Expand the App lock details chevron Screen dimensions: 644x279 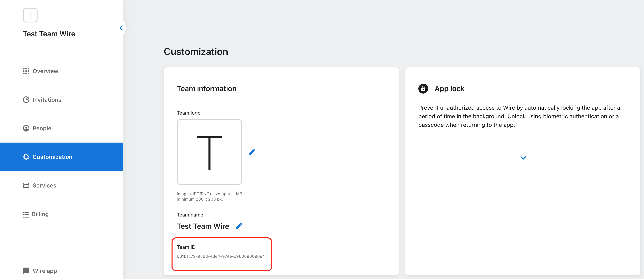point(523,157)
